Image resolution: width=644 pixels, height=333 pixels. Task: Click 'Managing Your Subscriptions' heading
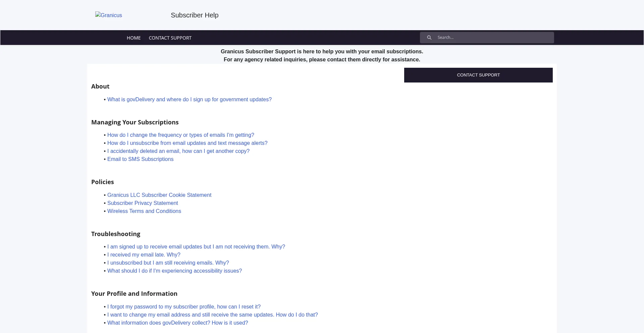(x=135, y=122)
